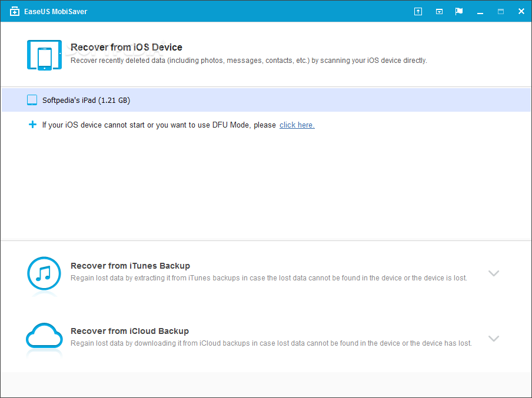The height and width of the screenshot is (398, 532).
Task: Open the upgrade arrow icon in title bar
Action: tap(418, 12)
